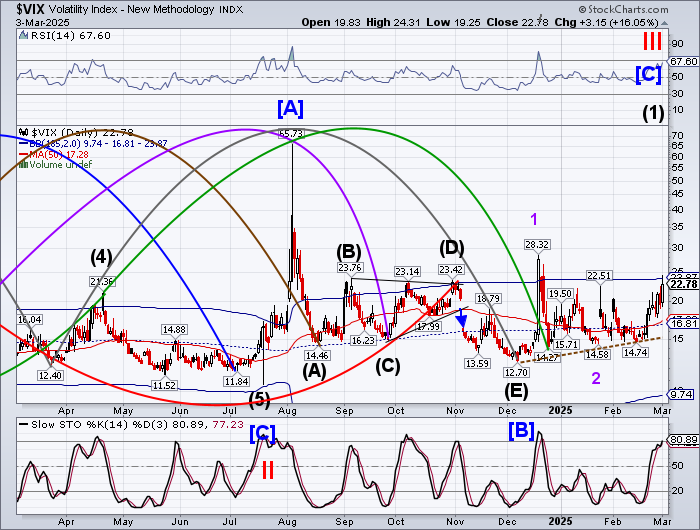This screenshot has width=700, height=530.
Task: Select the 65.73 peak price label
Action: (291, 133)
